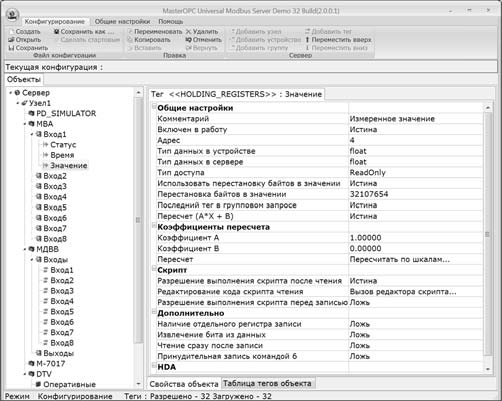Toggle Последний тег в групповом запросе value
Image resolution: width=502 pixels, height=401 pixels.
[x=415, y=205]
